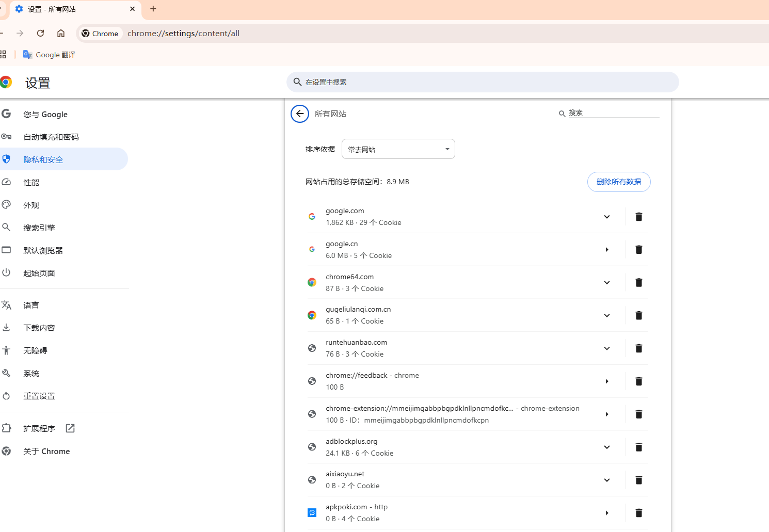The image size is (769, 532).
Task: Expand adblockplus.org entry
Action: coord(607,447)
